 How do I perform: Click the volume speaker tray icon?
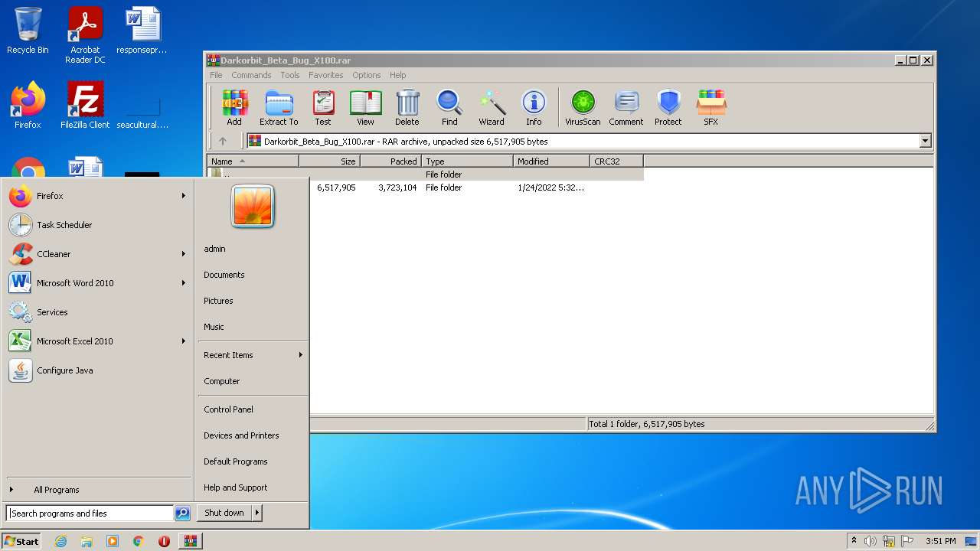pyautogui.click(x=871, y=541)
